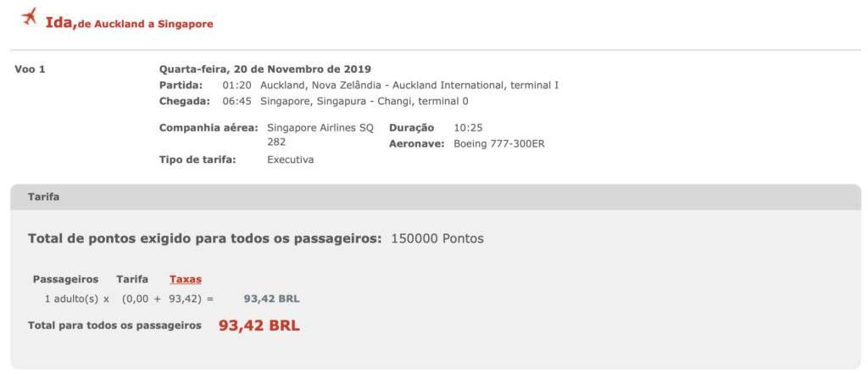
Task: Click the Boeing 777-300ER aircraft text
Action: pos(499,144)
